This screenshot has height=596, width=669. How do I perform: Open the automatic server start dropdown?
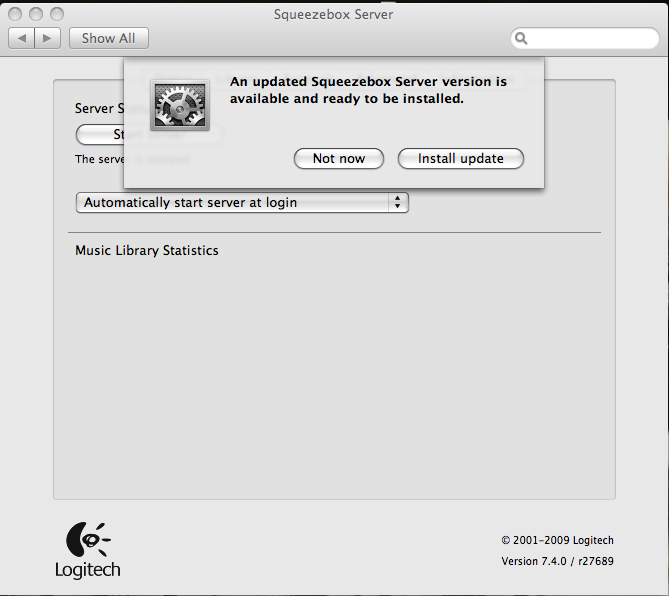[x=241, y=202]
